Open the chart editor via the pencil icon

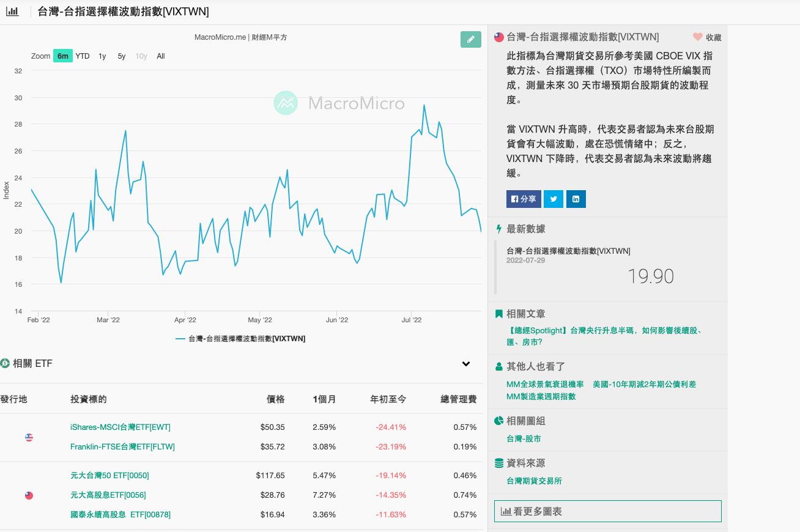[470, 39]
